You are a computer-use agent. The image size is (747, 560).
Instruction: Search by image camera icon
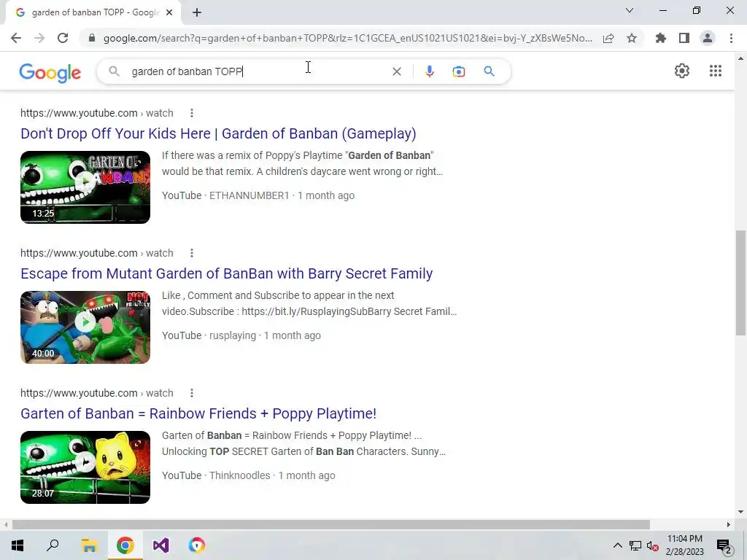click(x=459, y=71)
